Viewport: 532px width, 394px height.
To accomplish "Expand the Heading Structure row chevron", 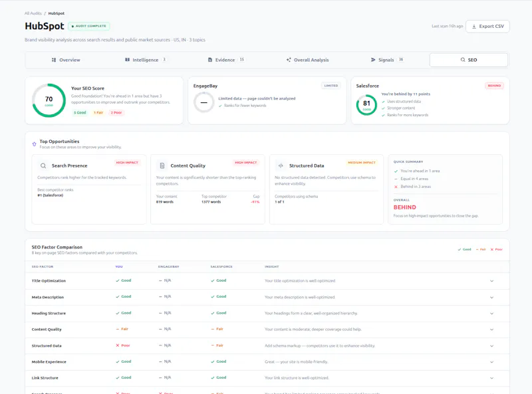I will tap(491, 314).
